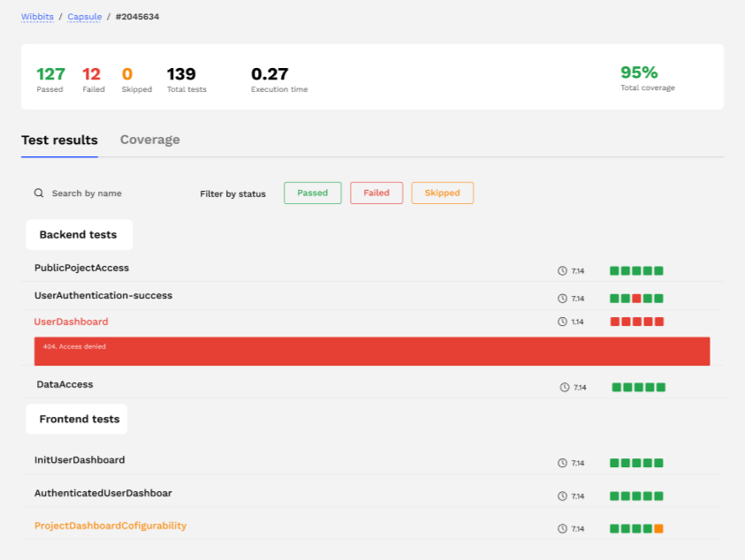The height and width of the screenshot is (560, 745).
Task: Click last green square in DataAccess history
Action: [661, 387]
